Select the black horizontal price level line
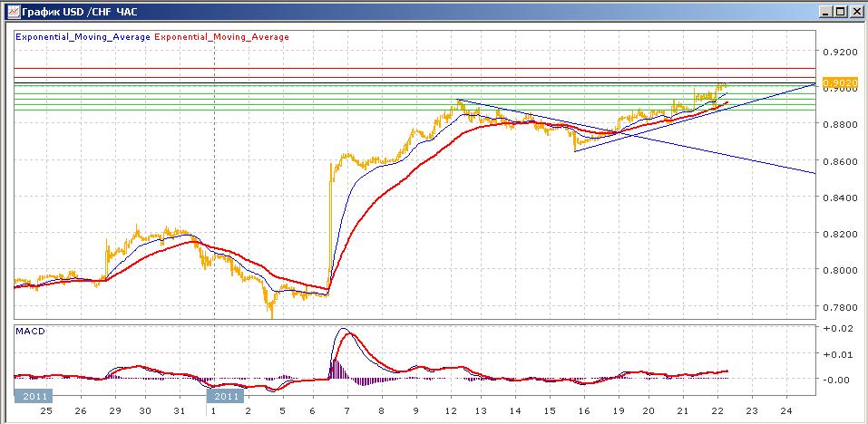The width and height of the screenshot is (868, 424). coord(414,83)
